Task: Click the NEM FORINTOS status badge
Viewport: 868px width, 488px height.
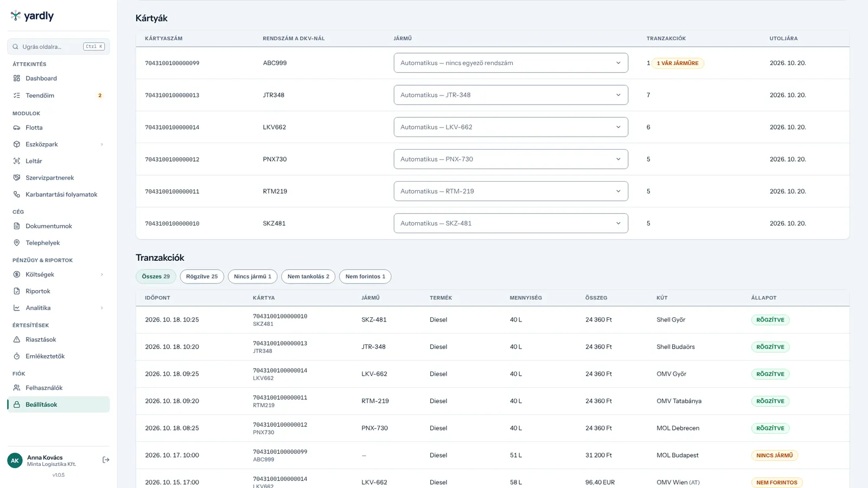Action: pos(777,483)
